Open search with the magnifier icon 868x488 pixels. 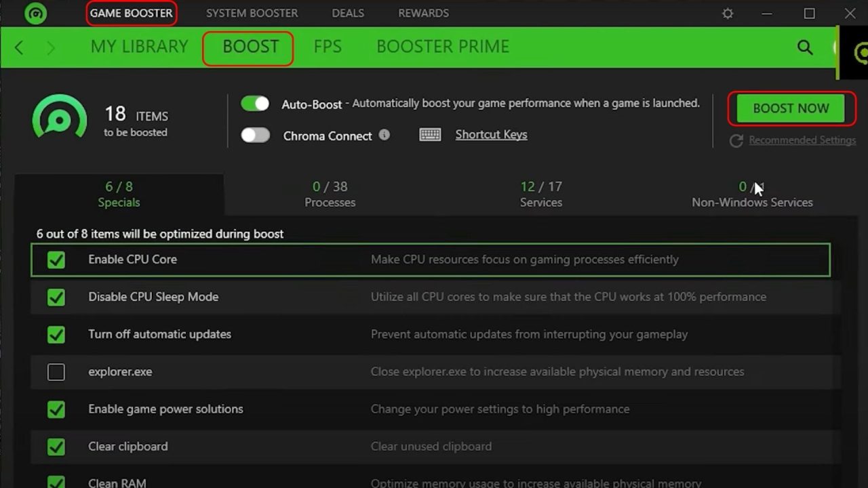pyautogui.click(x=805, y=47)
